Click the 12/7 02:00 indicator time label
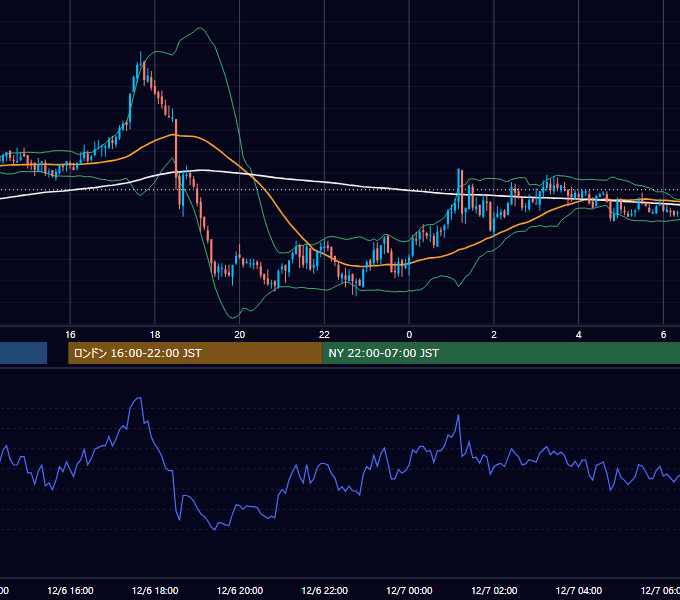The height and width of the screenshot is (600, 680). [x=494, y=590]
